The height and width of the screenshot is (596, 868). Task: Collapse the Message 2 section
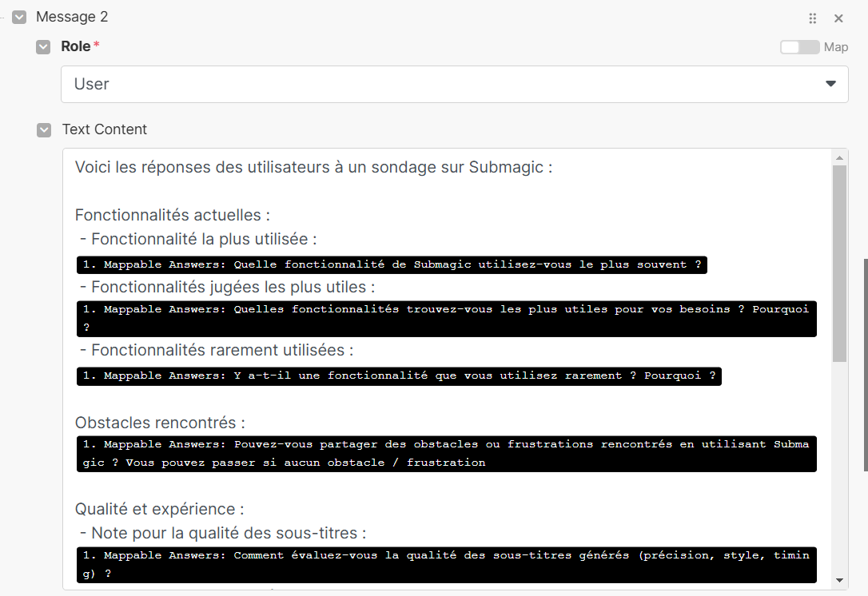pyautogui.click(x=19, y=17)
